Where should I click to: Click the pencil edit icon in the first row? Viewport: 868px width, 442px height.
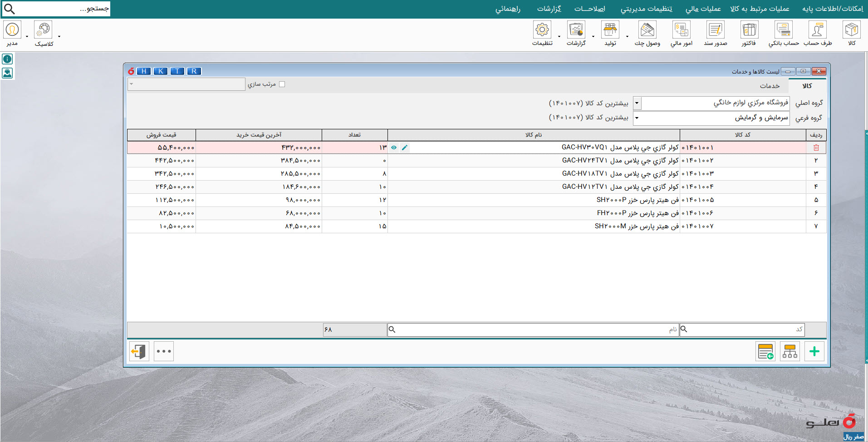pyautogui.click(x=405, y=147)
